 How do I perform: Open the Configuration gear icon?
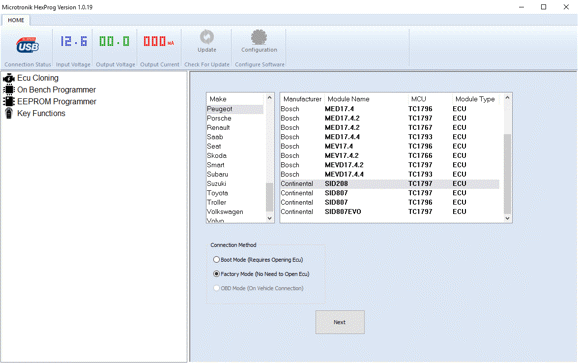point(259,37)
